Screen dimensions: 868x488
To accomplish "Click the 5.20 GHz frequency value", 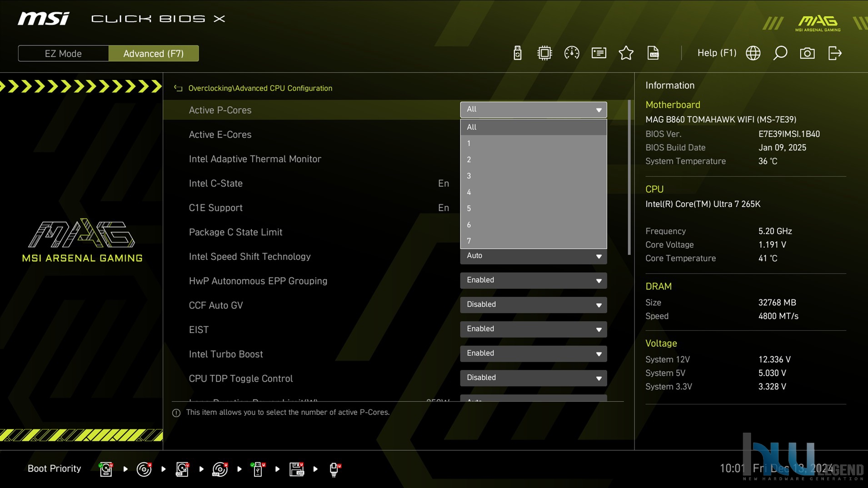I will (775, 231).
